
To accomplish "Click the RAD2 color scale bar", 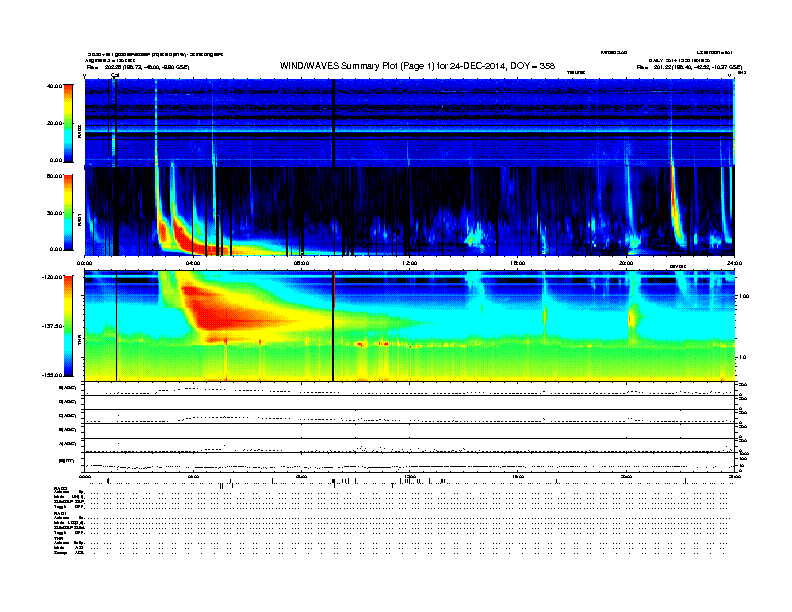I will coord(68,123).
